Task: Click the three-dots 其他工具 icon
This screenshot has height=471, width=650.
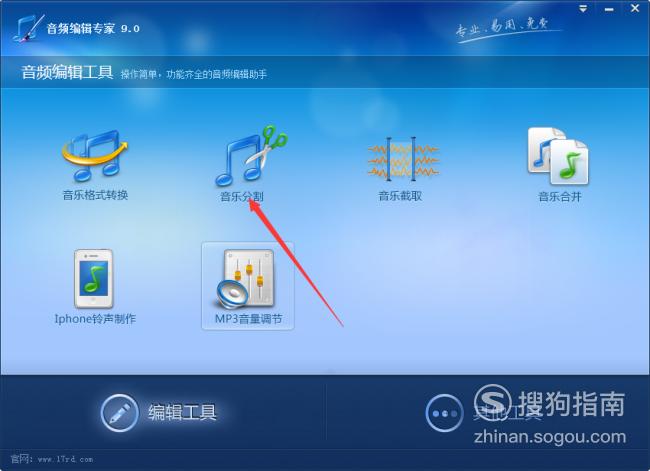Action: pyautogui.click(x=444, y=413)
